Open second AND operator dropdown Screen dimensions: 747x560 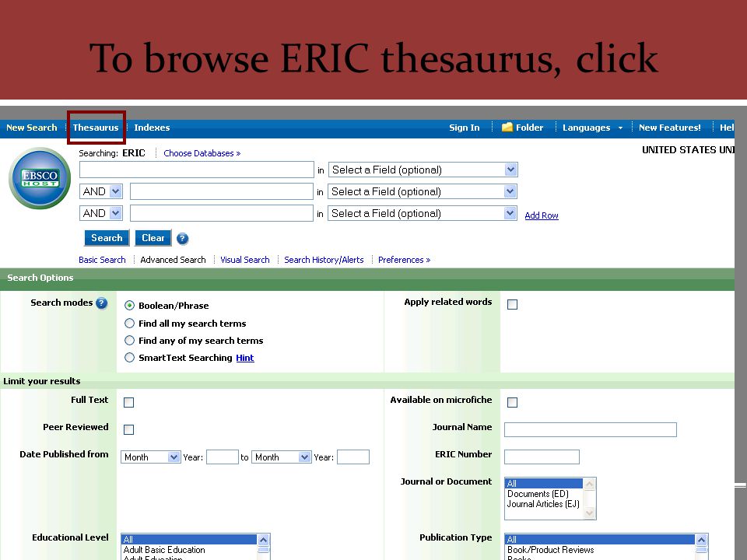tap(101, 213)
